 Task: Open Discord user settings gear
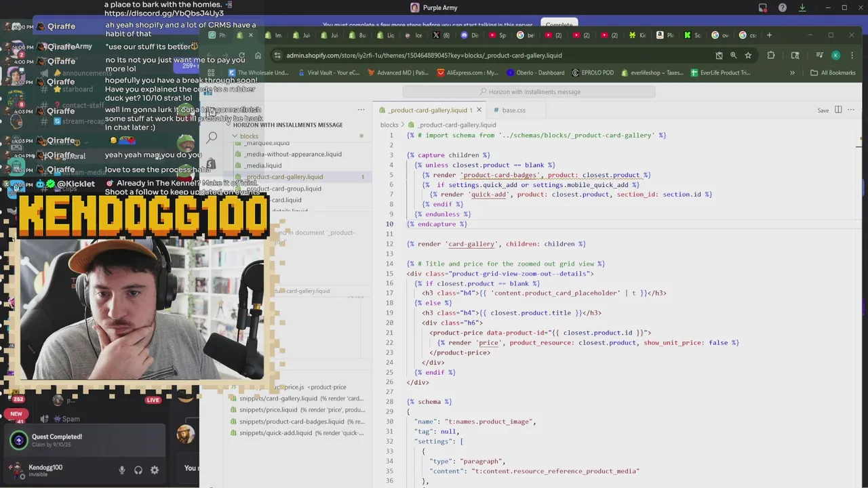[x=155, y=470]
